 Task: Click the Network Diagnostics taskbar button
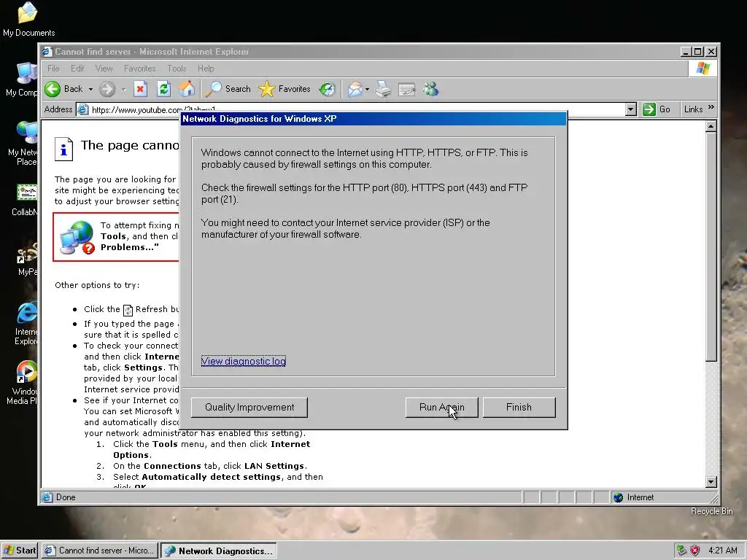coord(219,551)
